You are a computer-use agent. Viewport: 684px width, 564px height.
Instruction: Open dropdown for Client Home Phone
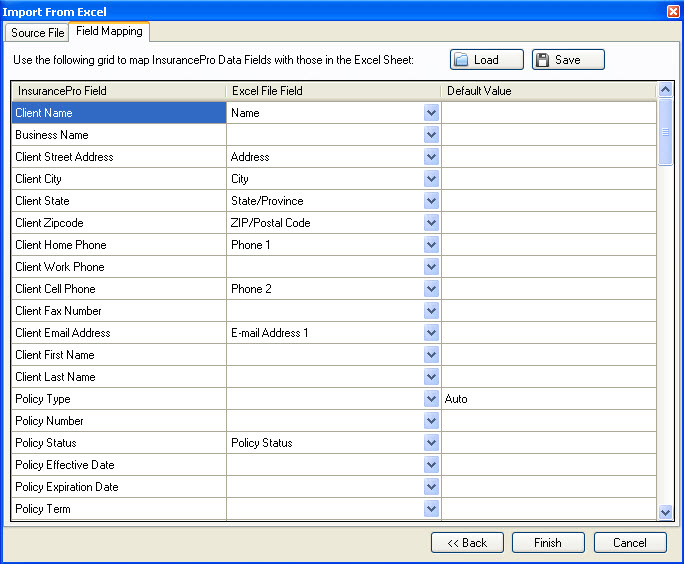(x=431, y=245)
